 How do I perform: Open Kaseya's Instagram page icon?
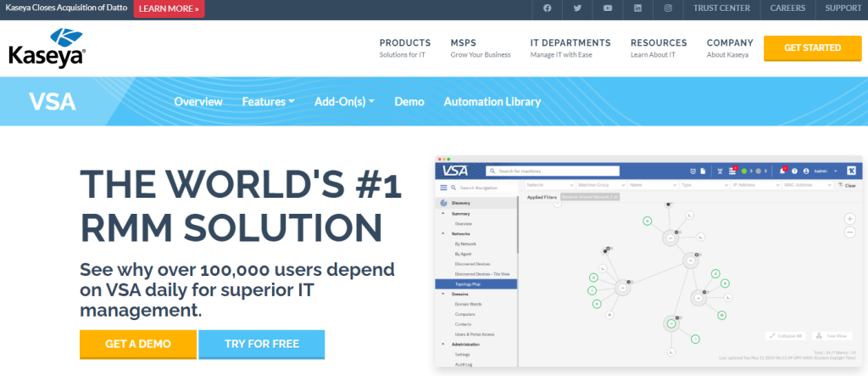[x=668, y=8]
